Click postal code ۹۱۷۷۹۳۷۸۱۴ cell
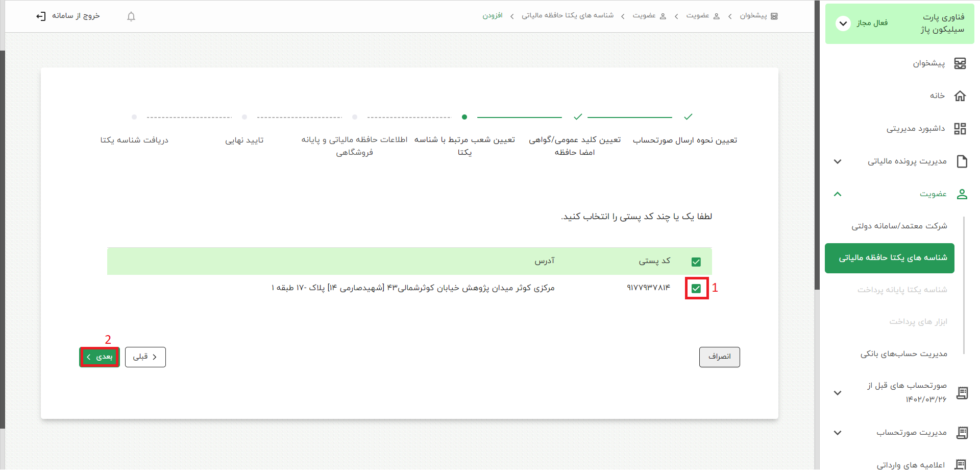980x470 pixels. (x=648, y=288)
